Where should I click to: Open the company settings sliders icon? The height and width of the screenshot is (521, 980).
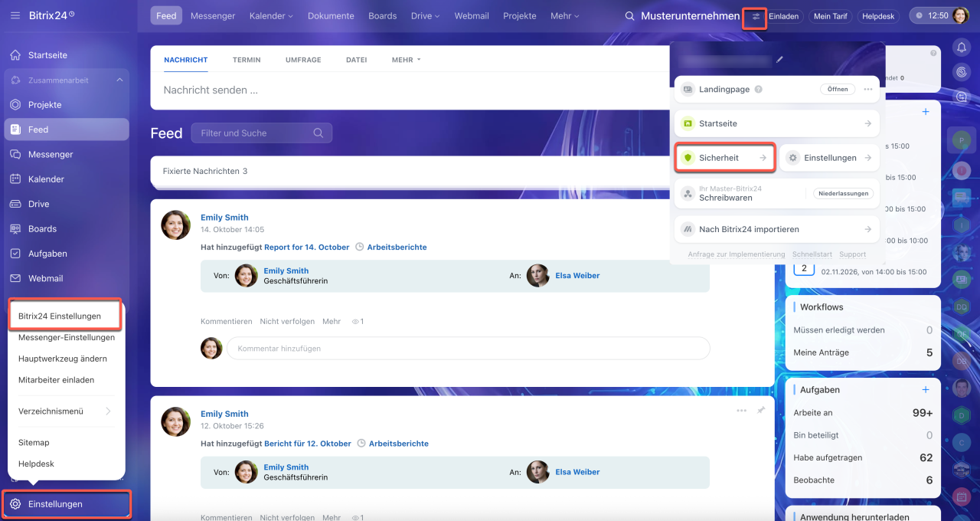tap(756, 16)
